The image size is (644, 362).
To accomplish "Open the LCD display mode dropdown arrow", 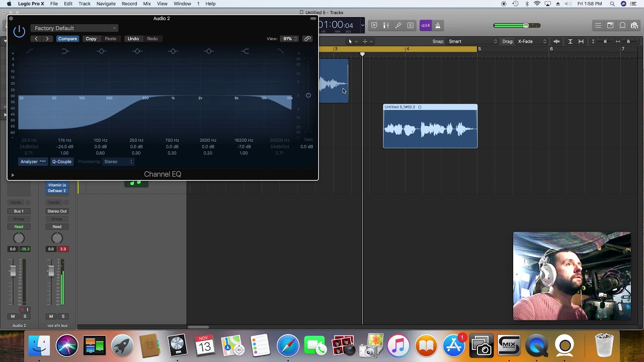I will click(x=362, y=25).
